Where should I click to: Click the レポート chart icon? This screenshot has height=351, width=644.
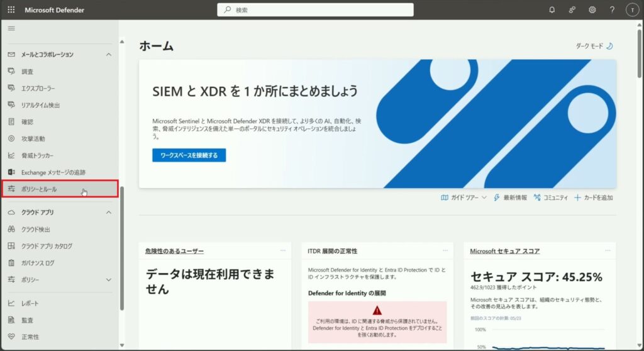point(11,303)
